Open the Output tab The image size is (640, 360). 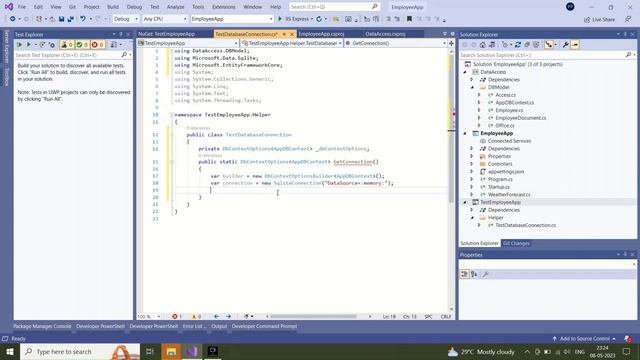pyautogui.click(x=219, y=326)
